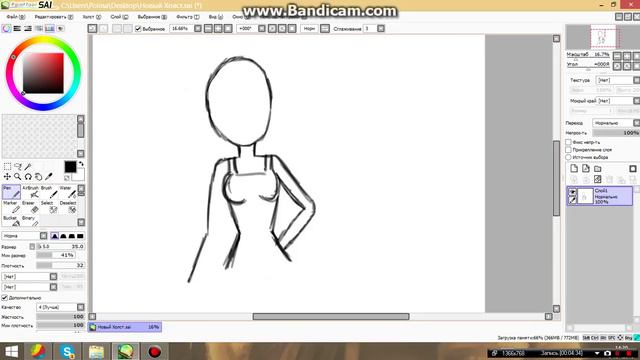Open the Редактировать menu
This screenshot has width=640, height=360.
tap(53, 17)
